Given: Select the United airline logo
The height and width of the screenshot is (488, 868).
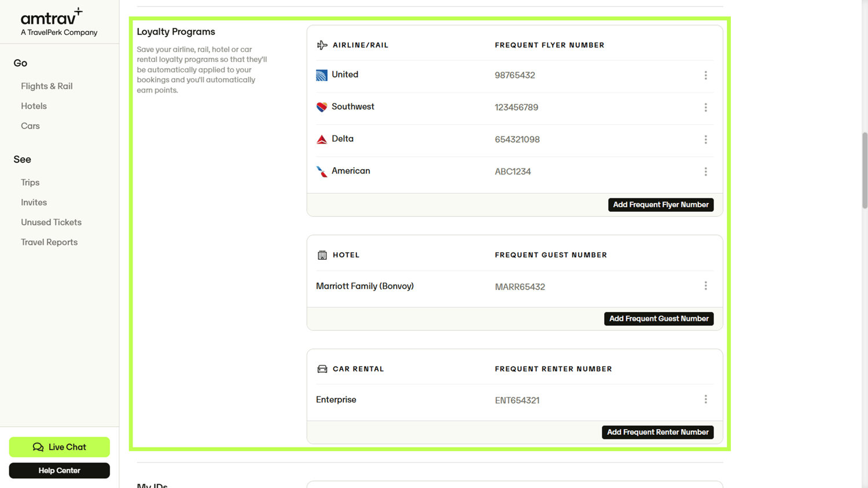Looking at the screenshot, I should [322, 75].
